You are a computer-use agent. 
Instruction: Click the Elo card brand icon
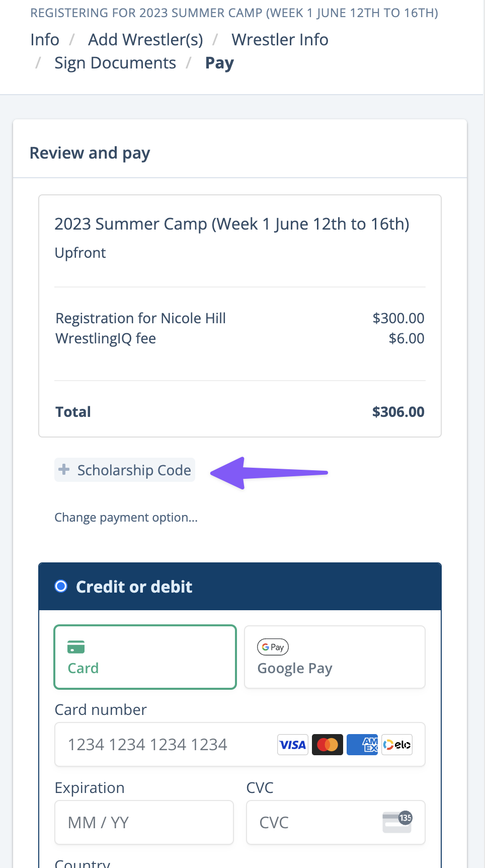pyautogui.click(x=396, y=745)
